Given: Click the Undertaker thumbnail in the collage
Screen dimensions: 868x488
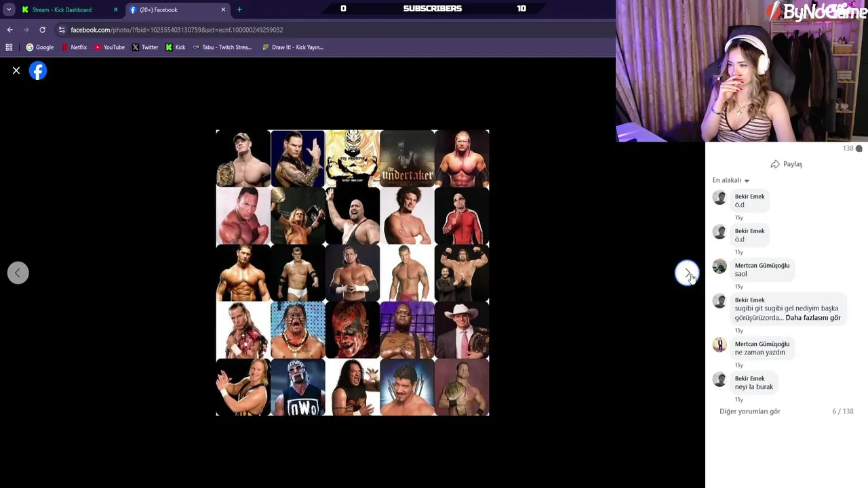Looking at the screenshot, I should tap(408, 159).
